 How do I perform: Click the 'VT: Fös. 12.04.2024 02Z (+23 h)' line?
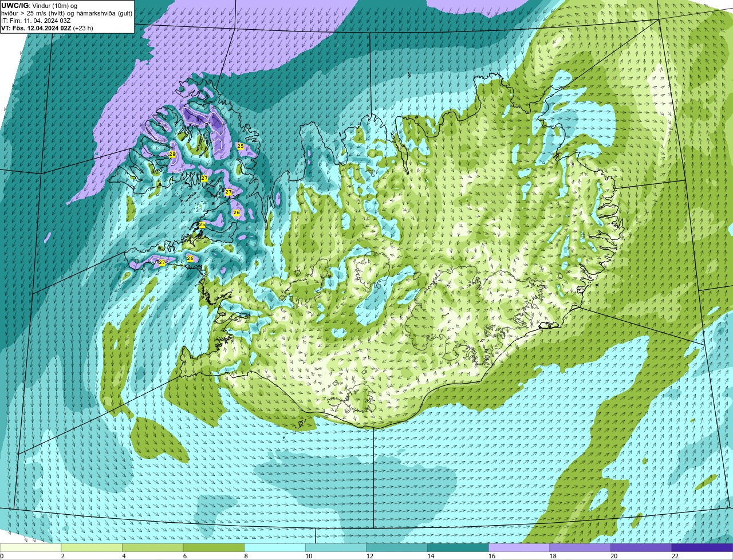click(47, 27)
